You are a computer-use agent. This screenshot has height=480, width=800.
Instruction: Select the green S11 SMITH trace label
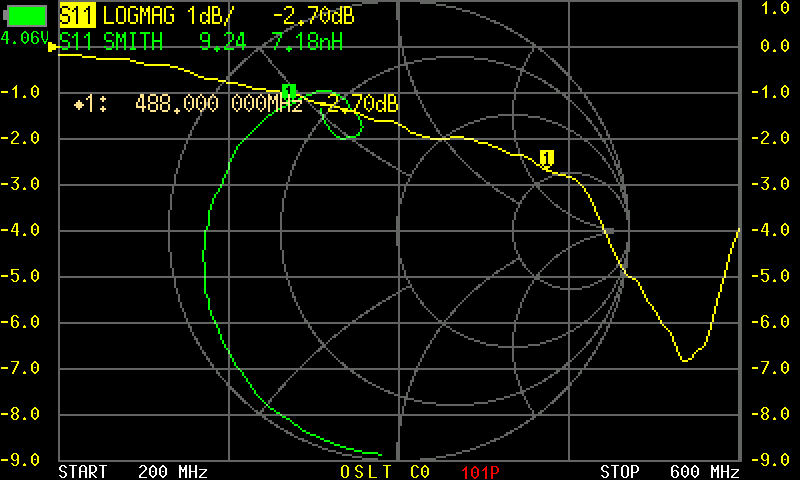coord(110,40)
